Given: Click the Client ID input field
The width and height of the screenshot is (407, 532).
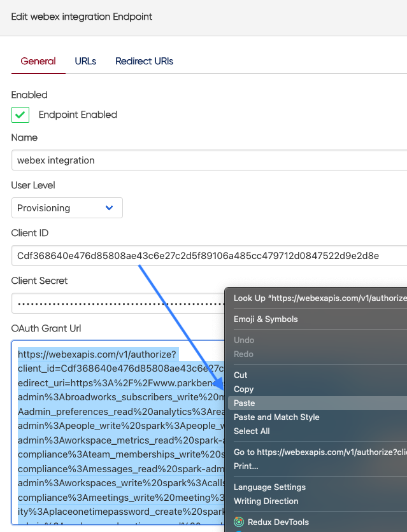Looking at the screenshot, I should [x=209, y=255].
